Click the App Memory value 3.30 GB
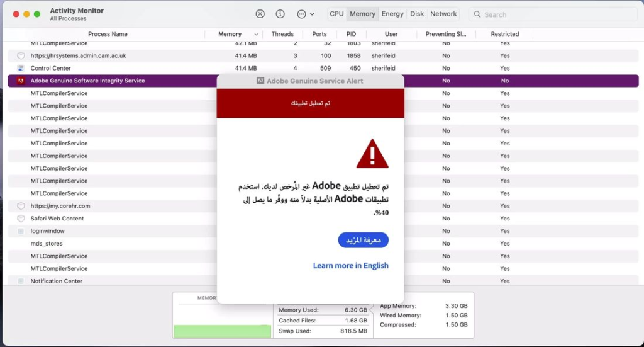 pyautogui.click(x=457, y=306)
